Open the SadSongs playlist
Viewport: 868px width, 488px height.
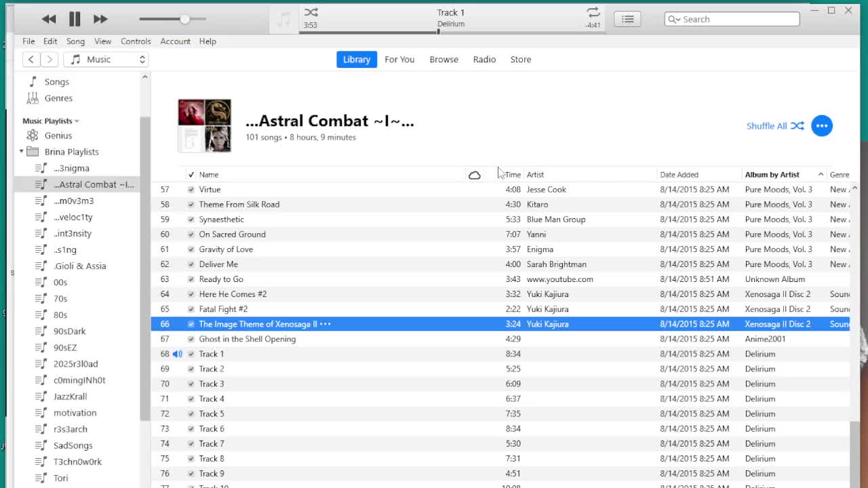(x=73, y=445)
